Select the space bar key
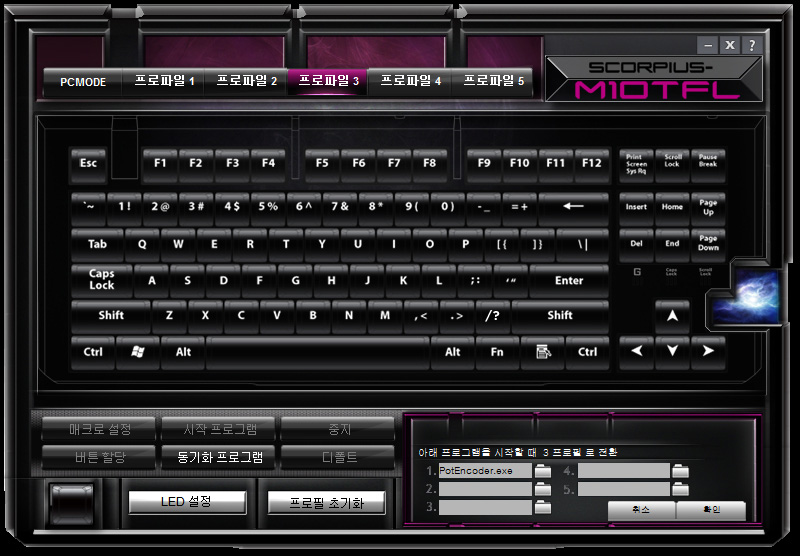Viewport: 800px width, 556px height. [317, 351]
